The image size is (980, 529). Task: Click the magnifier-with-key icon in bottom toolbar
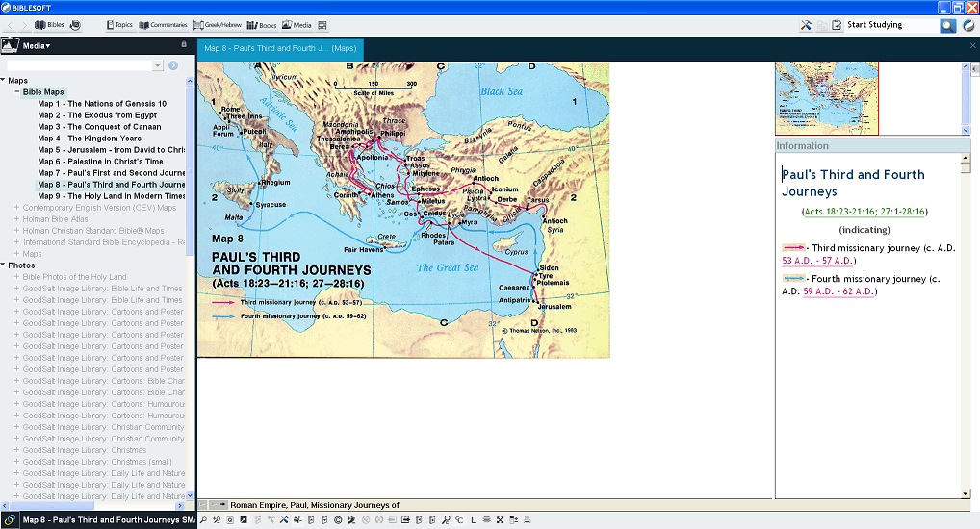446,519
